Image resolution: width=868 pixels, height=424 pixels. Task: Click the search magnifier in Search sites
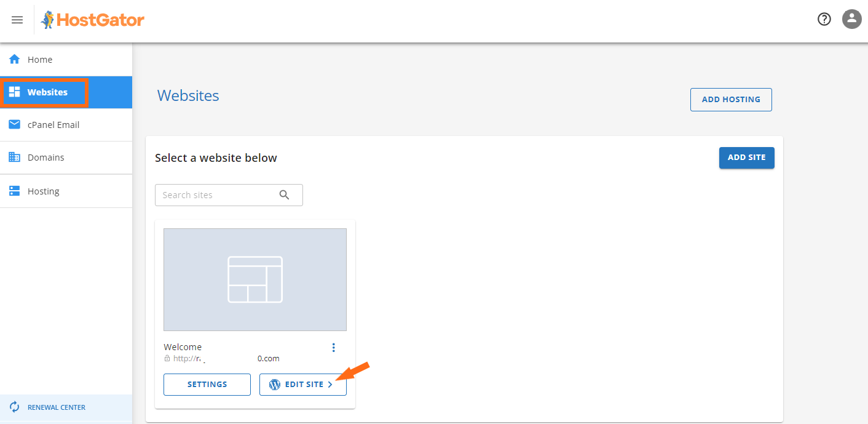click(284, 194)
